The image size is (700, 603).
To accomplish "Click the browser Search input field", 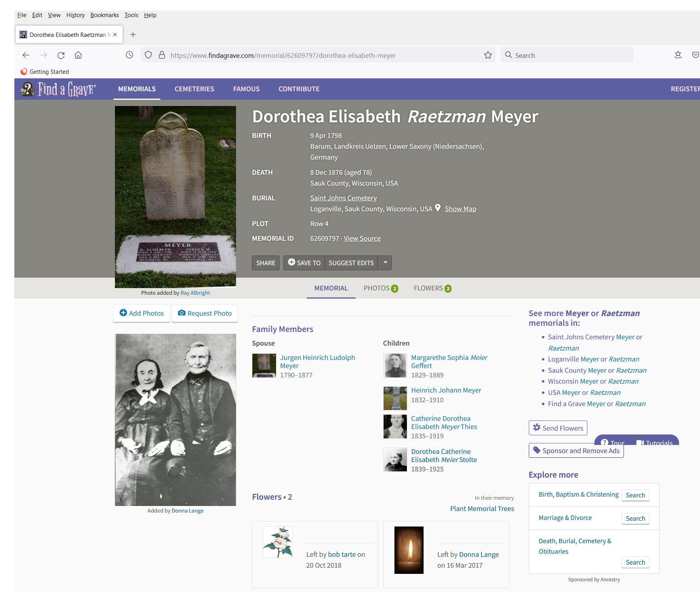I will tap(567, 55).
